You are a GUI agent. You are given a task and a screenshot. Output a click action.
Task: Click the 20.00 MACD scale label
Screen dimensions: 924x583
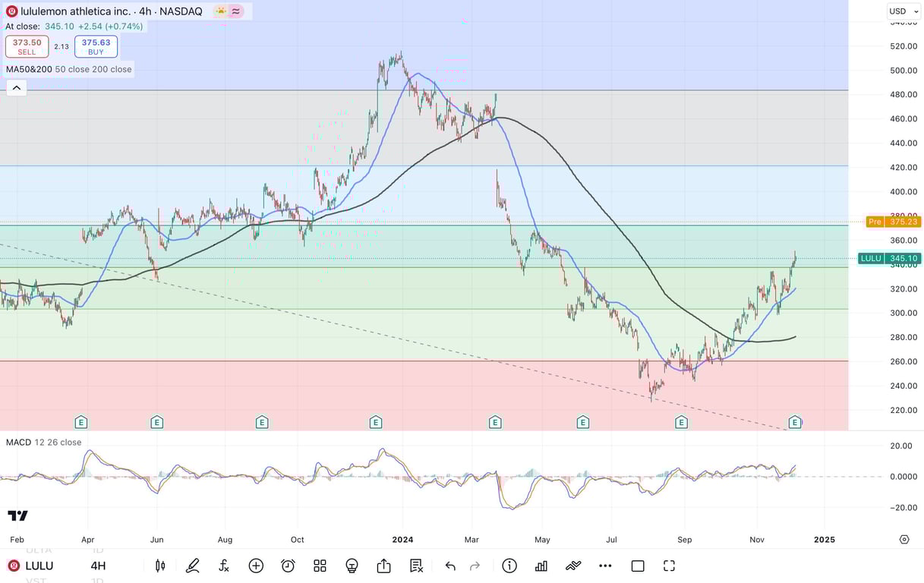(x=900, y=446)
